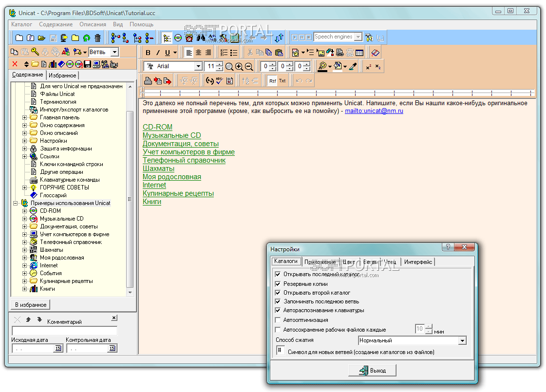Viewport: 546px width, 392px height.
Task: Click the paste clipboard icon in editor toolbar
Action: point(279,53)
